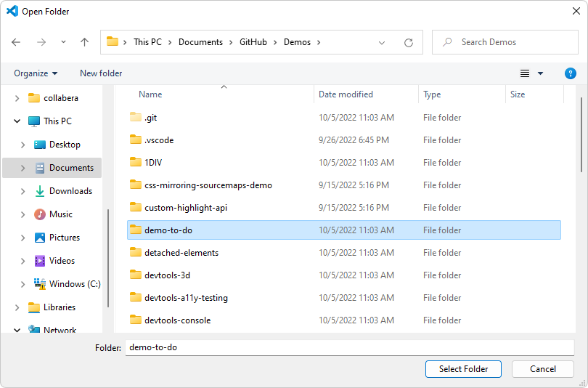The image size is (588, 388).
Task: Go up one folder level
Action: [x=85, y=42]
